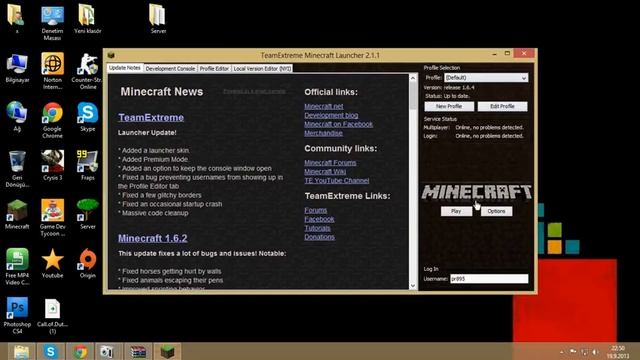Launch Photoshop CS4 desktop shortcut

(17, 316)
